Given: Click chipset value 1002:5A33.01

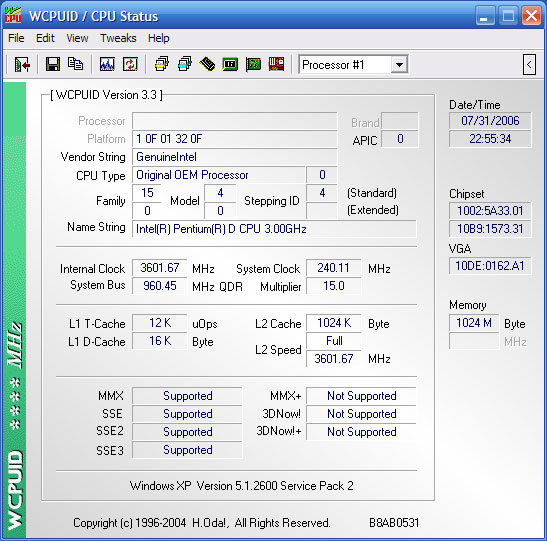Looking at the screenshot, I should (490, 211).
